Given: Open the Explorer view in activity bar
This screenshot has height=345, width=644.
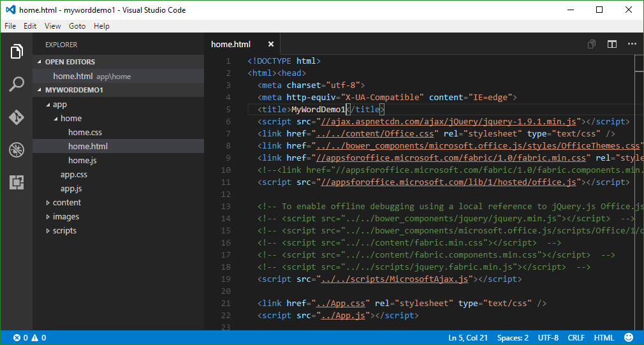Looking at the screenshot, I should point(17,52).
